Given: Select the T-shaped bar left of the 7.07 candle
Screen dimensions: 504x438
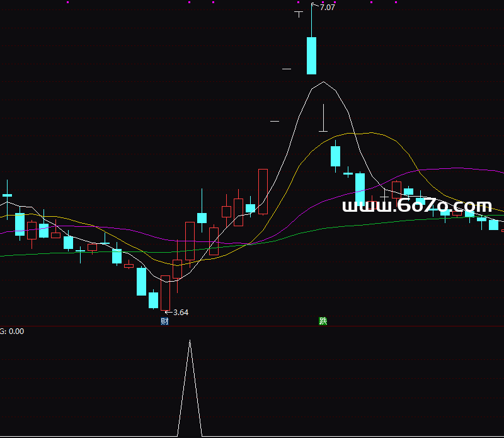Looking at the screenshot, I should 299,13.
